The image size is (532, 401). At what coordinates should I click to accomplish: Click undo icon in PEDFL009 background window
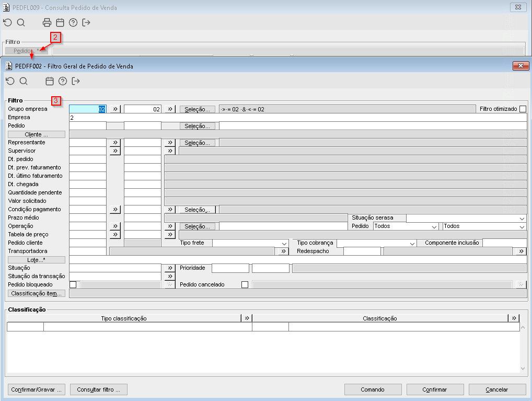click(7, 23)
